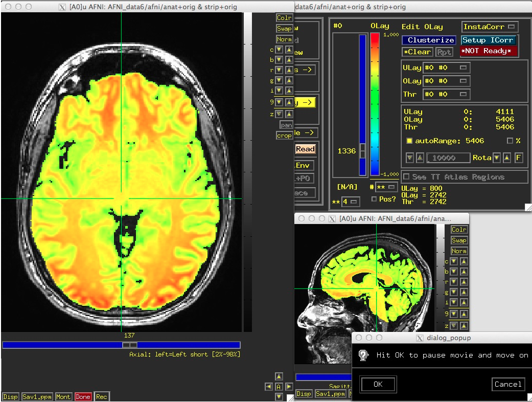Click Swap in the sagittal viewer
Image resolution: width=532 pixels, height=402 pixels.
[x=459, y=240]
